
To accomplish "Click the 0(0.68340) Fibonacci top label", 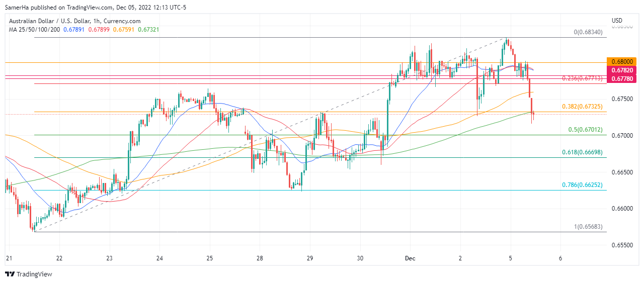I will (588, 32).
